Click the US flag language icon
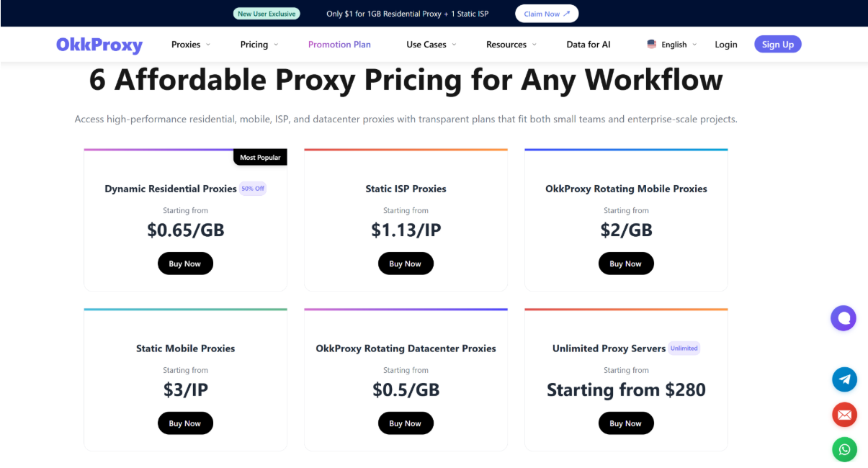The image size is (868, 468). [x=652, y=45]
